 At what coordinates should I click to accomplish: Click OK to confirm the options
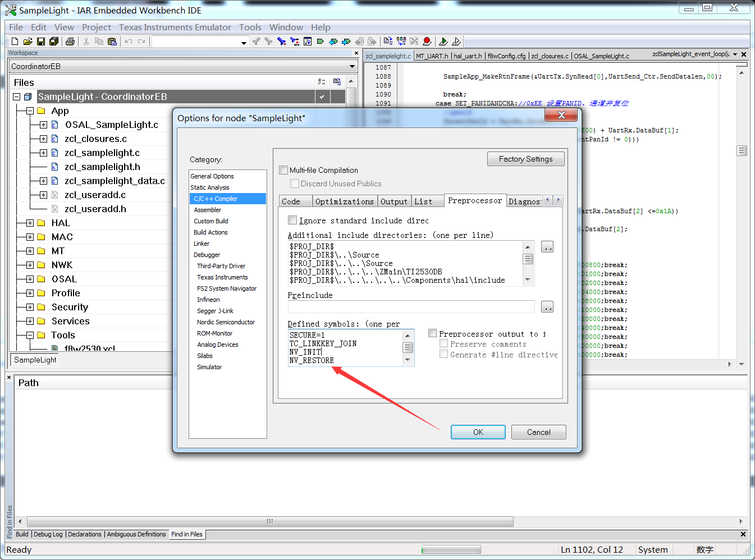[x=478, y=432]
